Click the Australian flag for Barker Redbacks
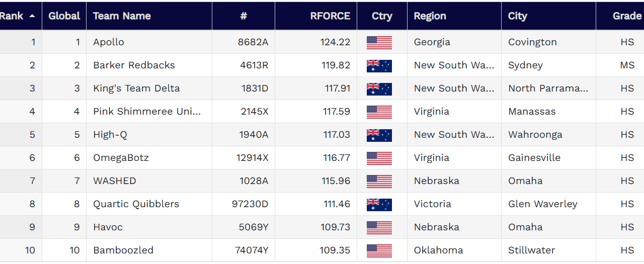644x264 pixels. point(379,65)
